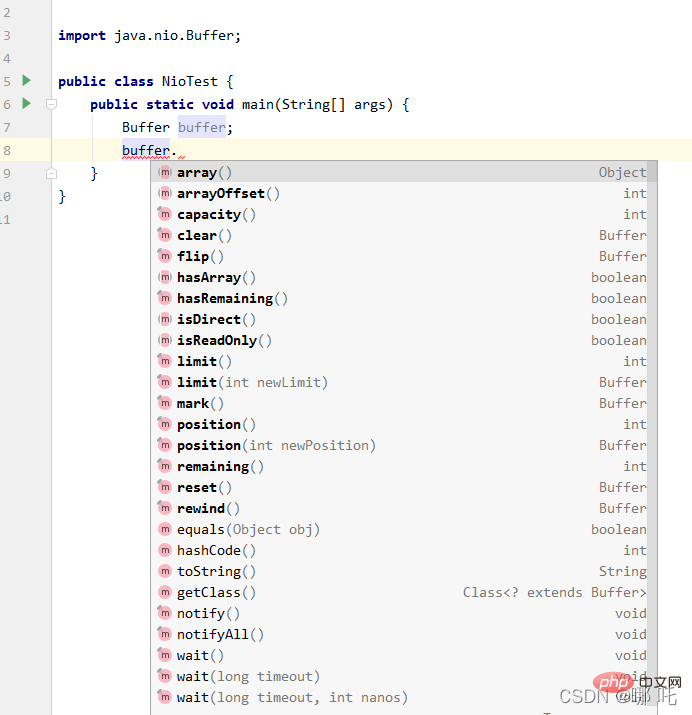Click method icon beside reset()
Viewport: 692px width, 715px height.
(x=165, y=487)
